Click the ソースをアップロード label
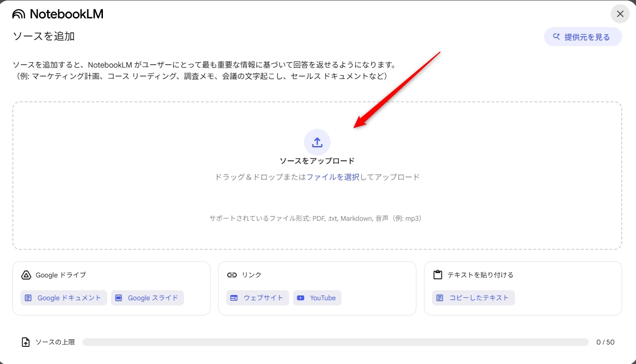This screenshot has height=364, width=636. 317,161
